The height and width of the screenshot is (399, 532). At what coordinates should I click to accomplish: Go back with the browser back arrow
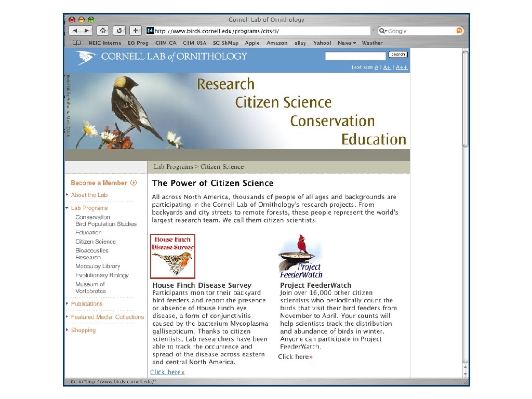[75, 31]
